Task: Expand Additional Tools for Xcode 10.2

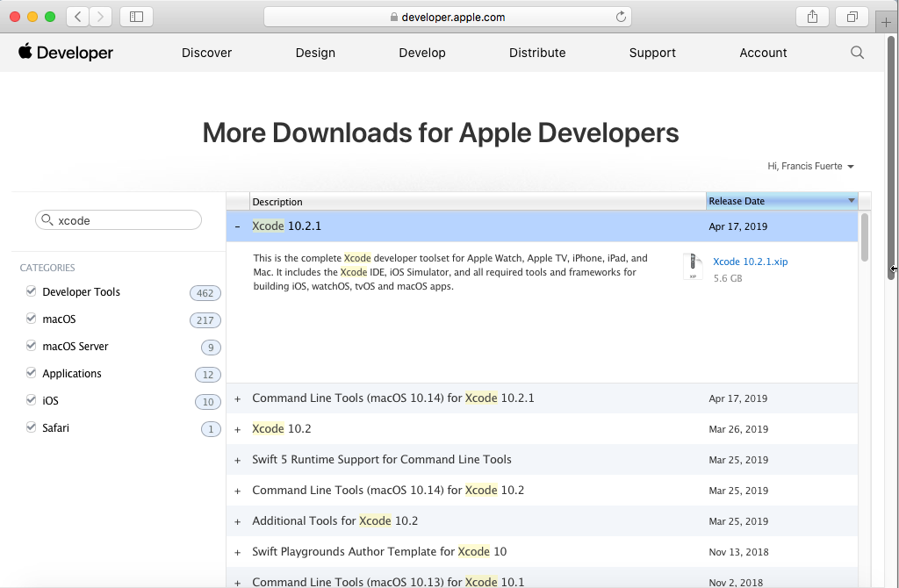Action: (237, 521)
